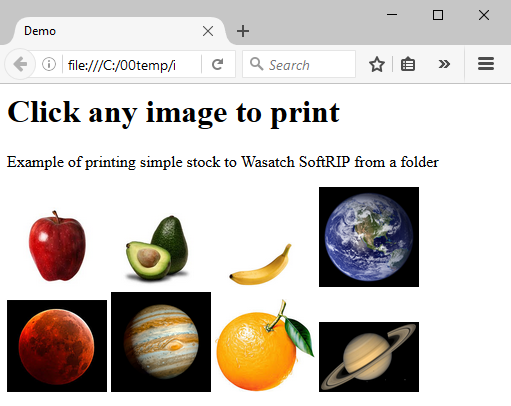
Task: Print the red apple image
Action: (57, 245)
